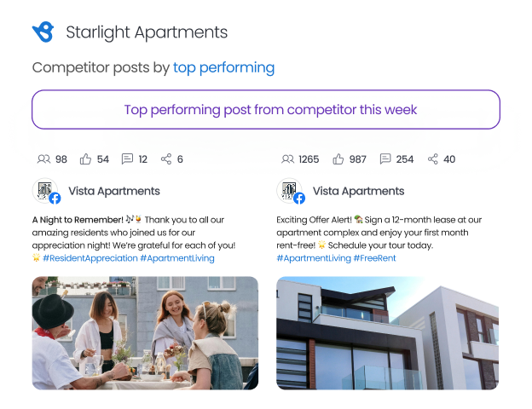Click the share icon showing 40
Viewport: 532px width, 409px height.
pos(433,158)
